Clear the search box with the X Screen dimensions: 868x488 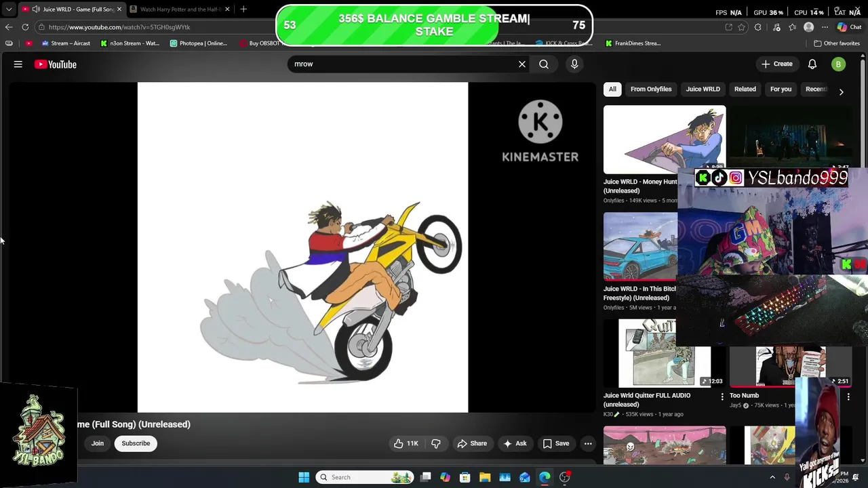coord(522,64)
